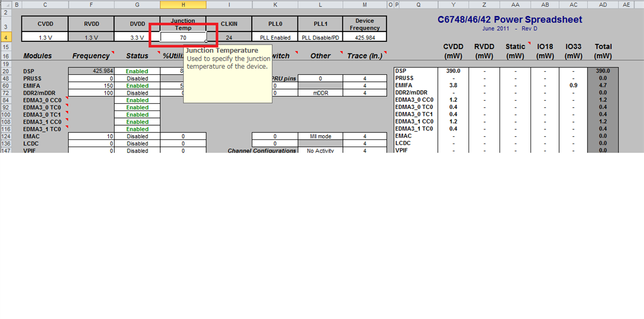Click the DSP frequency cell 425.984
644x319 pixels.
[91, 71]
